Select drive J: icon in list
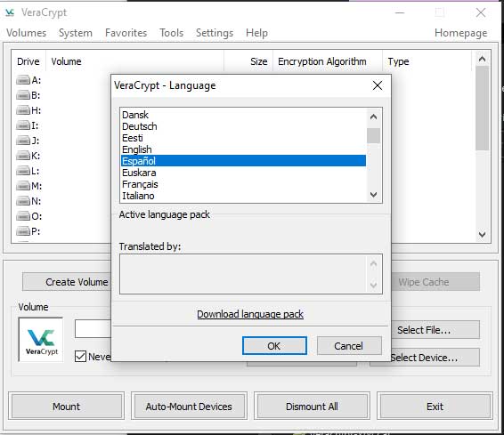504x435 pixels. tap(23, 141)
